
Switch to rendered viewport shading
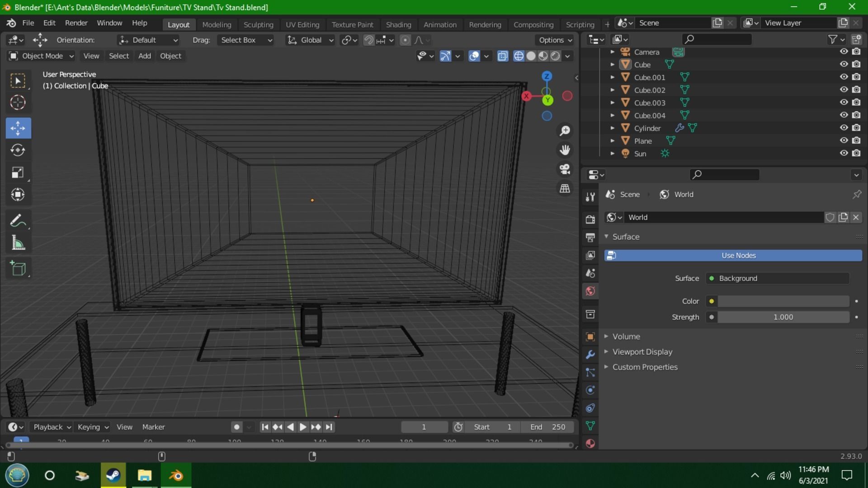(556, 56)
